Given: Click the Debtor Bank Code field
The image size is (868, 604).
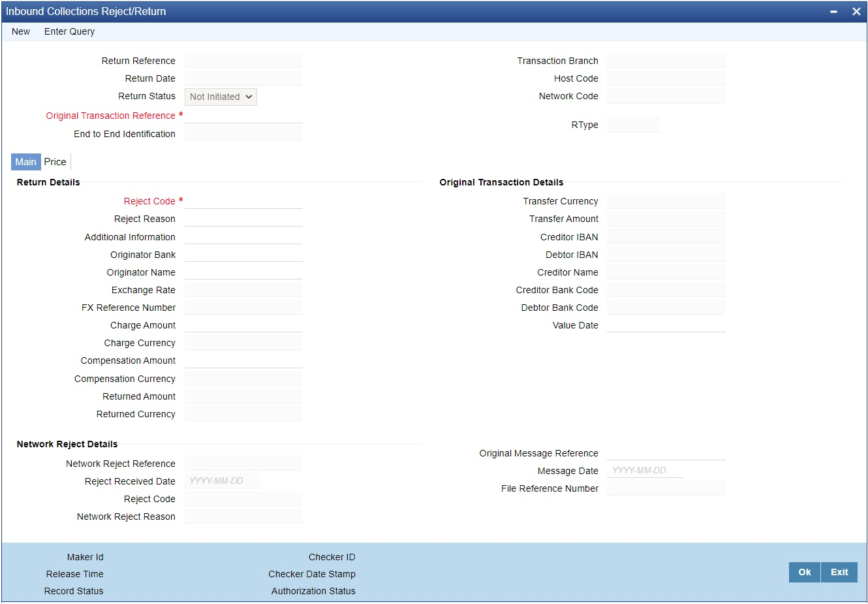Looking at the screenshot, I should coord(666,308).
